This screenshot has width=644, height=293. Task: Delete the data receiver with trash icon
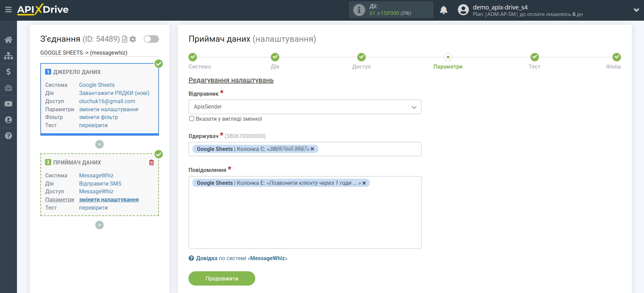[152, 162]
